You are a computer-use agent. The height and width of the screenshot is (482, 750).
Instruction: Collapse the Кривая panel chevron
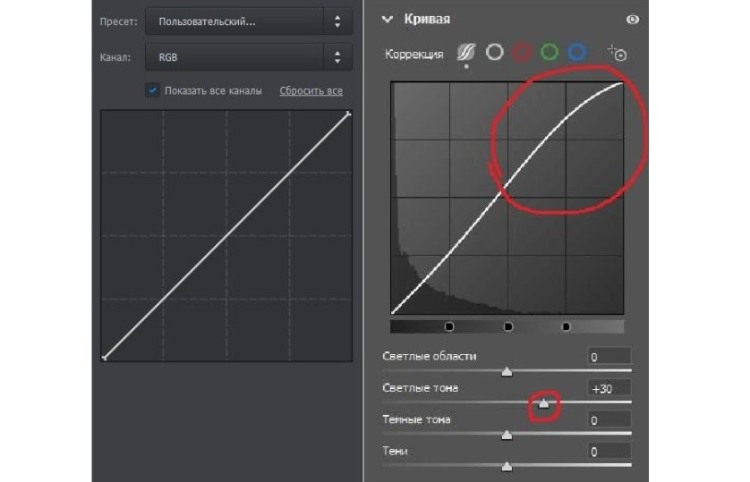(388, 20)
